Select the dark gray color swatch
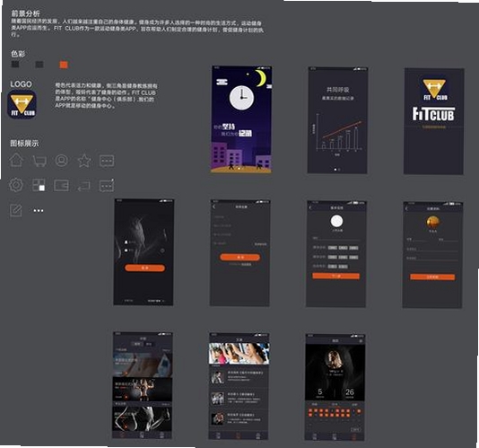Screen dimensions: 479x448 pyautogui.click(x=39, y=65)
